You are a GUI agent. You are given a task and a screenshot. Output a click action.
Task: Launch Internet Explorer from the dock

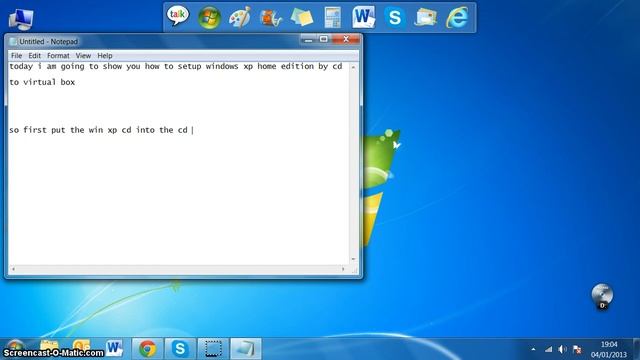(x=457, y=18)
